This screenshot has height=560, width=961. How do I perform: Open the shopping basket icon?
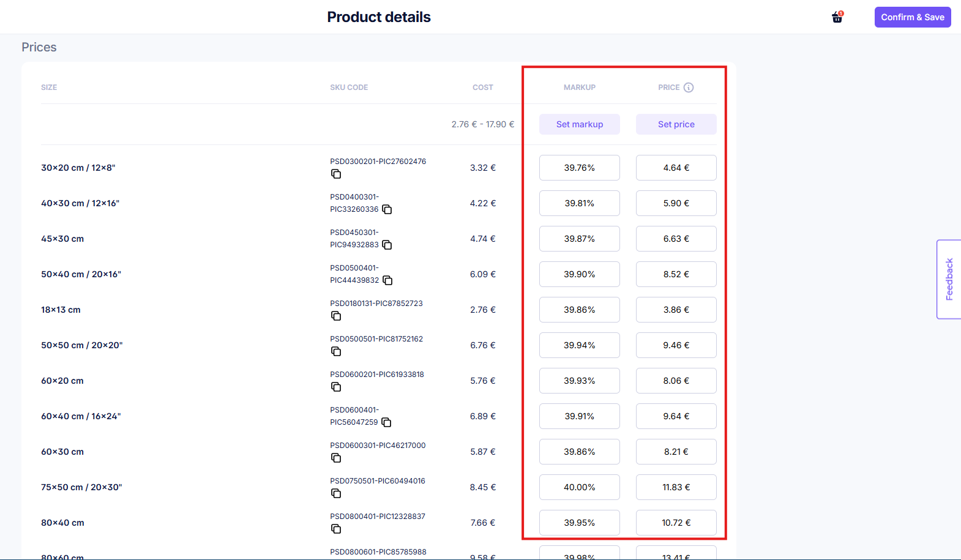coord(837,17)
